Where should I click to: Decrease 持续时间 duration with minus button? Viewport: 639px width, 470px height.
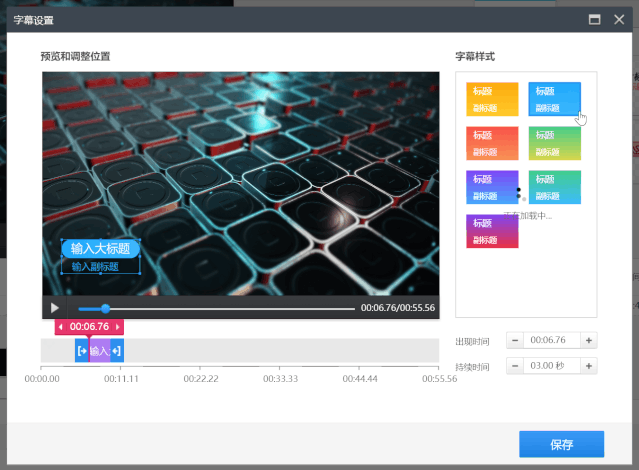coord(515,366)
